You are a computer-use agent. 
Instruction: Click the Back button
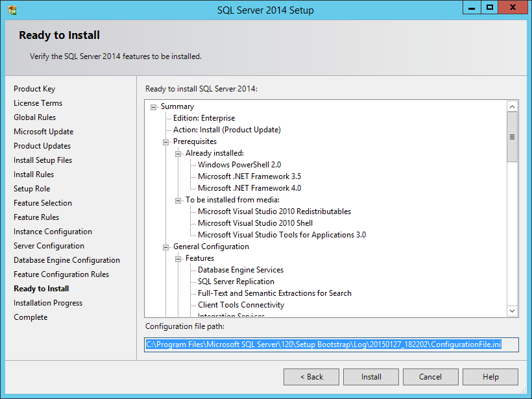point(311,376)
